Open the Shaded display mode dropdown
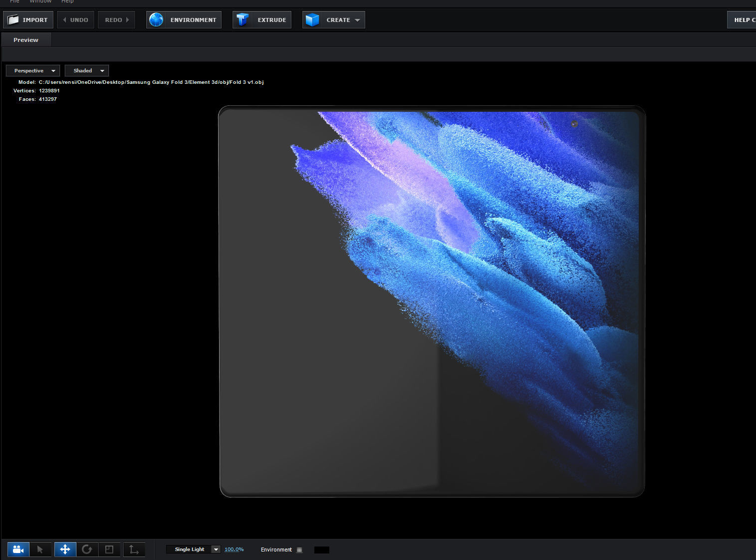The width and height of the screenshot is (756, 560). point(87,70)
